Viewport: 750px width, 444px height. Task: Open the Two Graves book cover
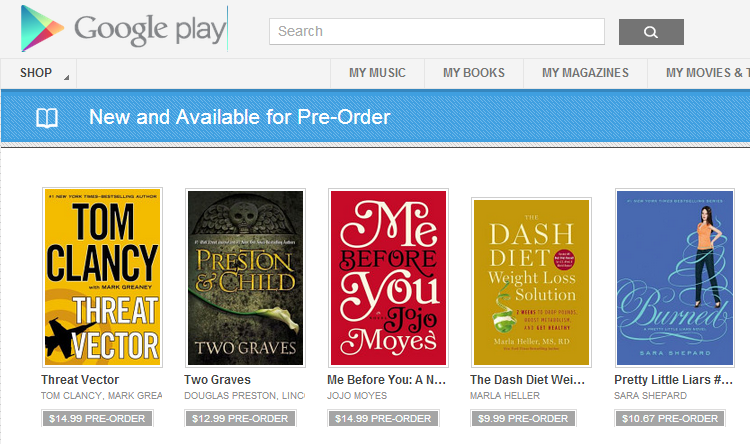tap(245, 277)
